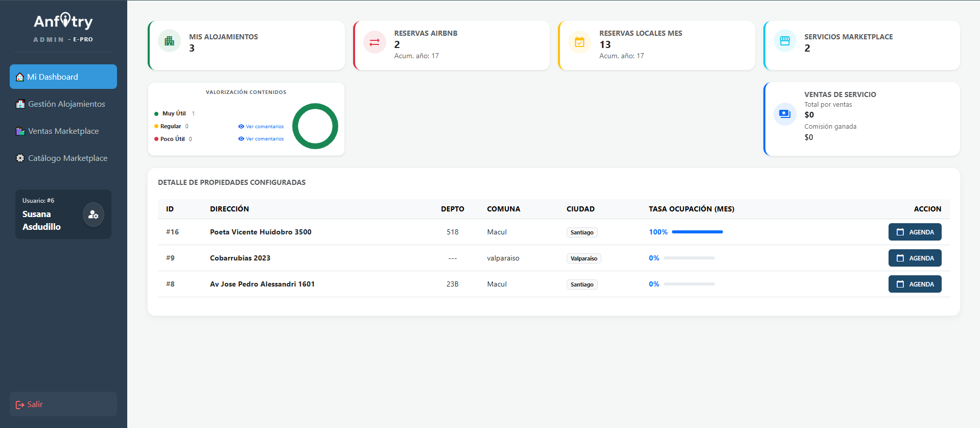Open Agenda for Cobarrubias 2023

point(915,258)
